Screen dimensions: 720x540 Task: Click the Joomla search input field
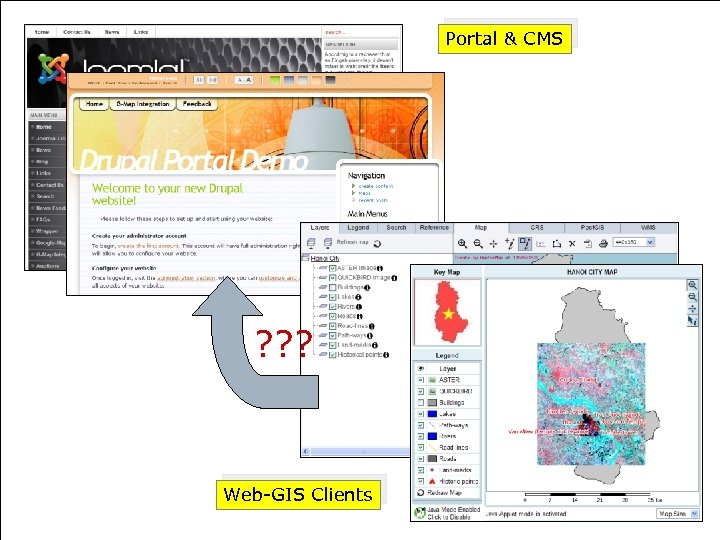360,33
